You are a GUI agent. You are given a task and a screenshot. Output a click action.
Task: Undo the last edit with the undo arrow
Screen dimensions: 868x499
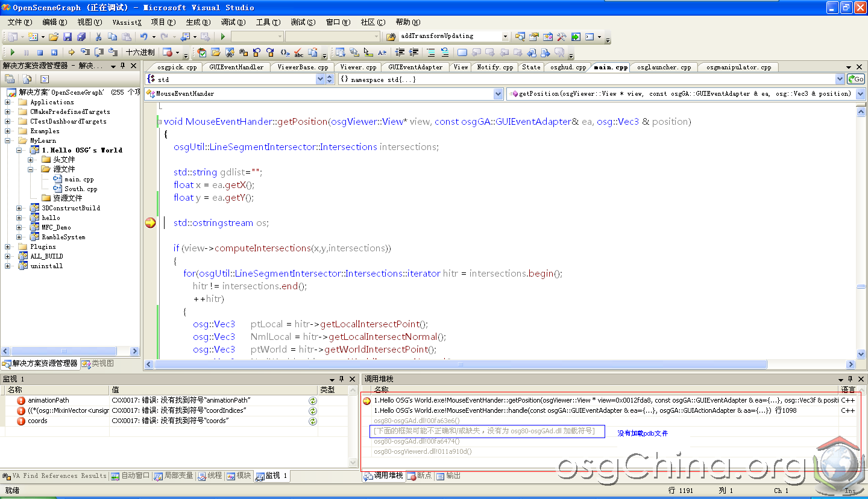click(144, 37)
